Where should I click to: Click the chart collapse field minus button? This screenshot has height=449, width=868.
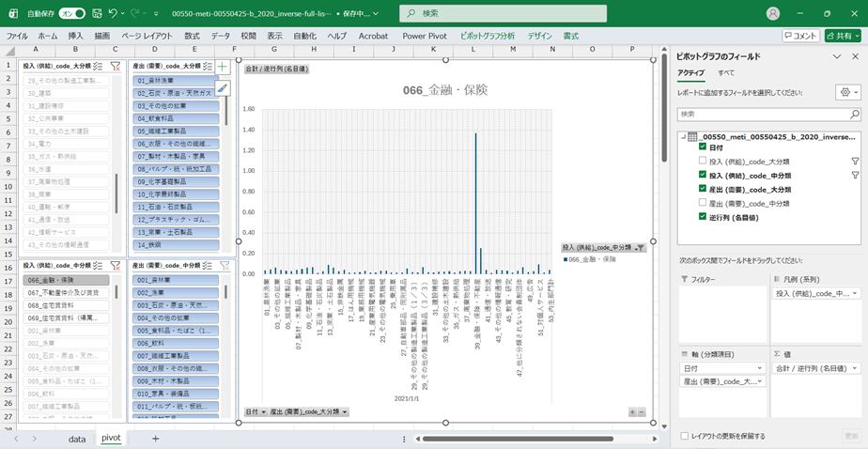pyautogui.click(x=642, y=412)
